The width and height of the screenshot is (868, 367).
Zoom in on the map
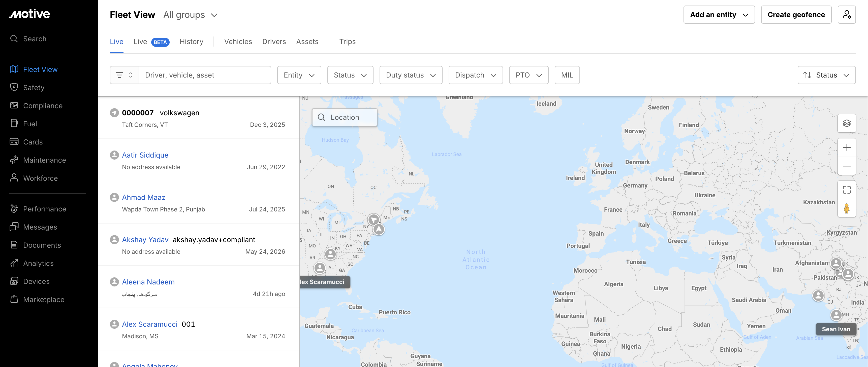pos(846,148)
